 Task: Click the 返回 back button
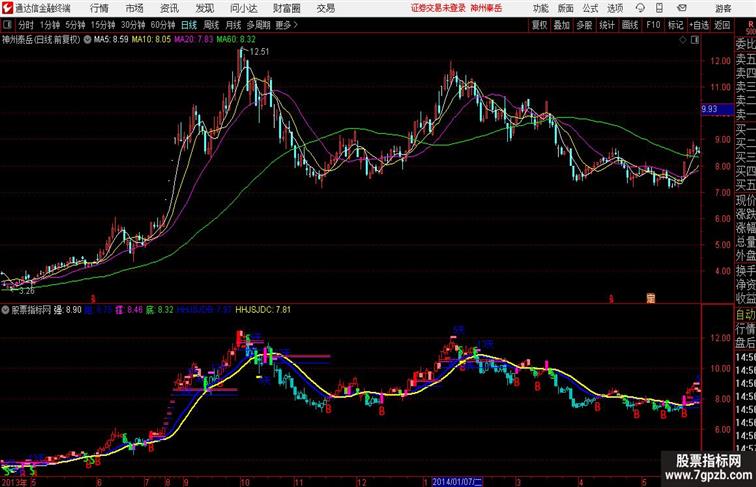[x=722, y=25]
